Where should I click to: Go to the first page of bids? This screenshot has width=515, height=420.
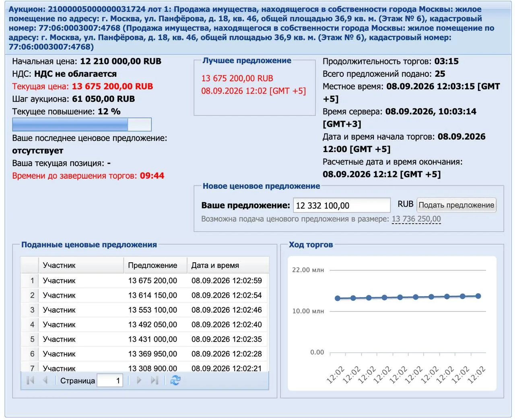point(30,380)
